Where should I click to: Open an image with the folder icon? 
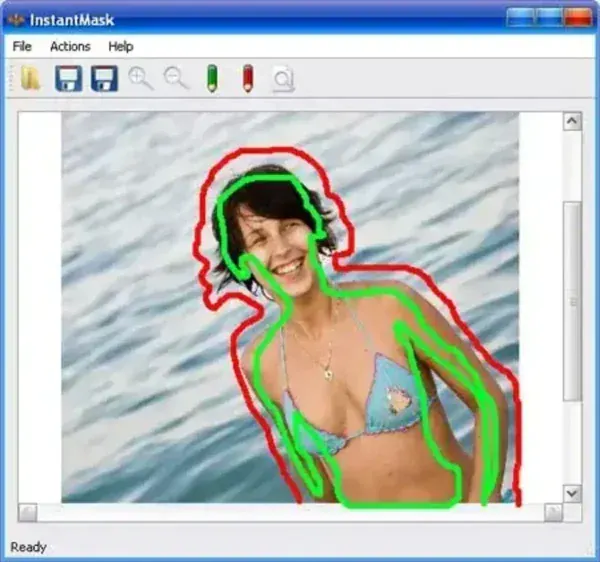pos(30,78)
